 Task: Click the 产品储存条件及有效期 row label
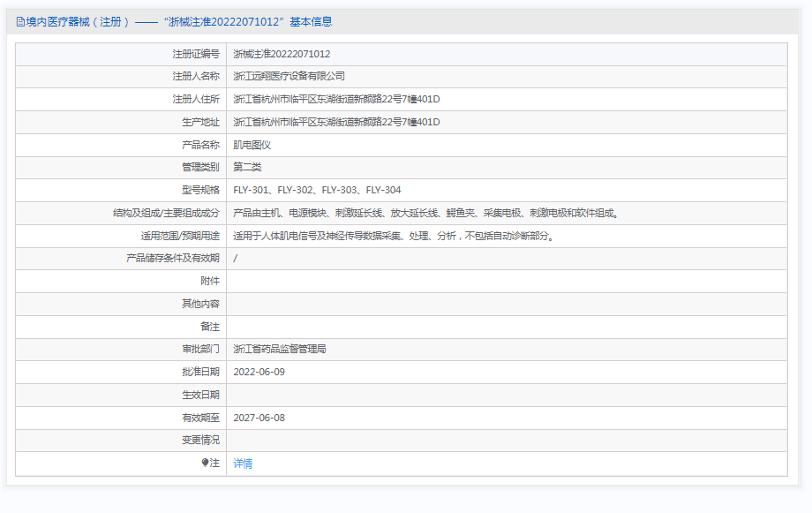click(x=173, y=258)
